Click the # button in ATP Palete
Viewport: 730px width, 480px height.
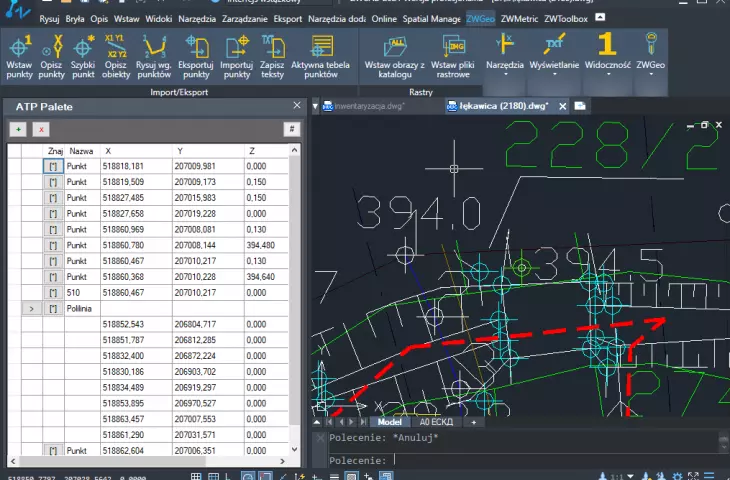point(291,129)
